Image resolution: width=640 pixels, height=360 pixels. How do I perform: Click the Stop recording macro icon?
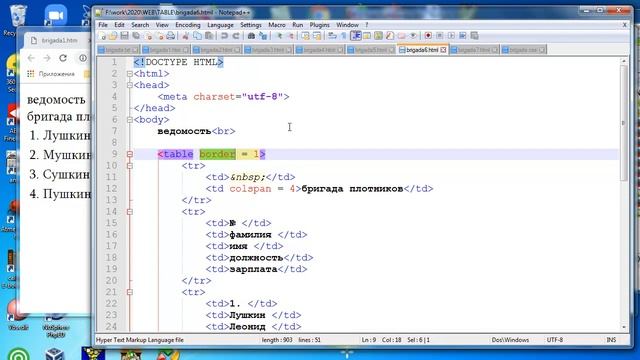tap(439, 36)
